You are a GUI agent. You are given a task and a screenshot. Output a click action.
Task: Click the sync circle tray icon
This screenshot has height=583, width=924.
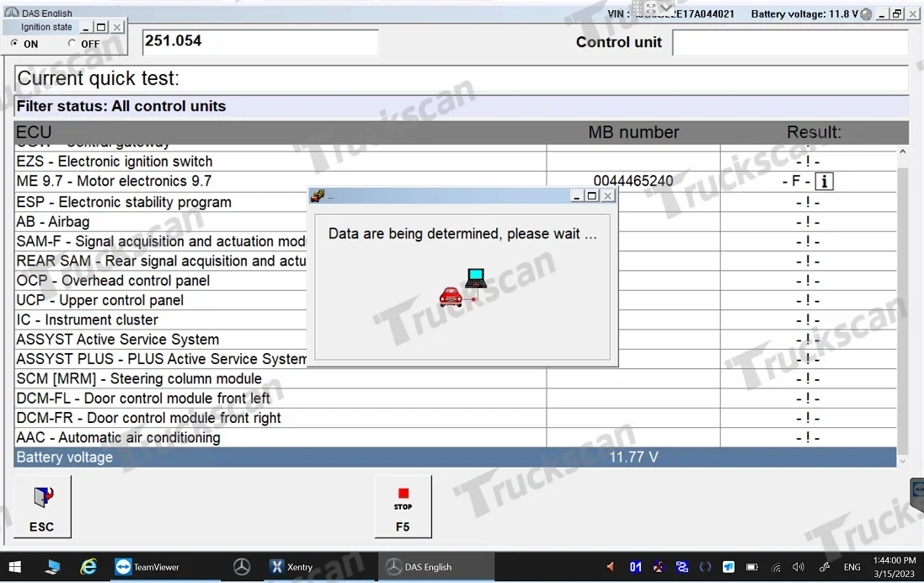point(705,567)
